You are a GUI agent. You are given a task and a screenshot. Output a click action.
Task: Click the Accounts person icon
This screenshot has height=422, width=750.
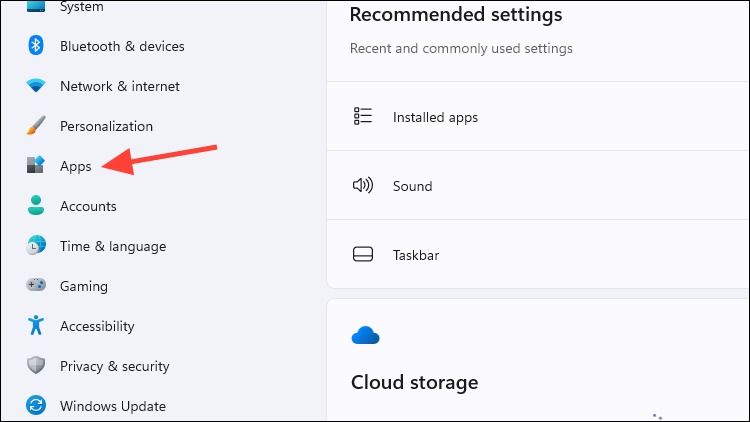36,205
